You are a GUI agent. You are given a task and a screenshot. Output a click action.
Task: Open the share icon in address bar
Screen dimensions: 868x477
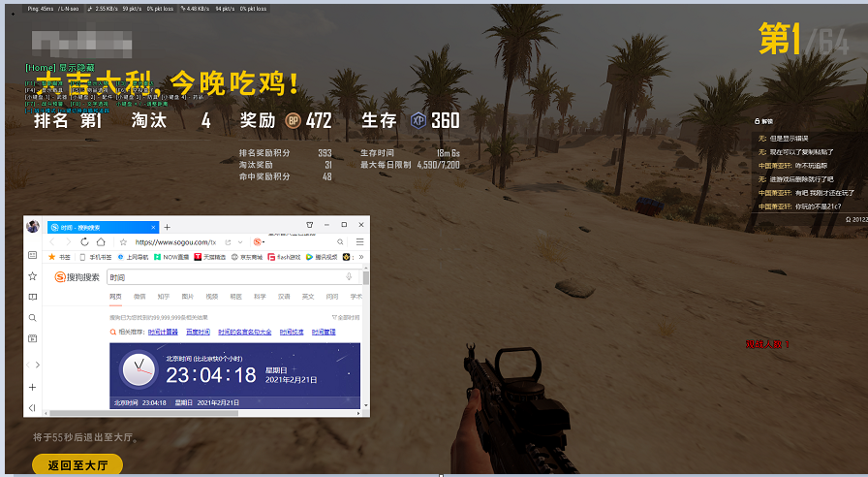pos(228,242)
